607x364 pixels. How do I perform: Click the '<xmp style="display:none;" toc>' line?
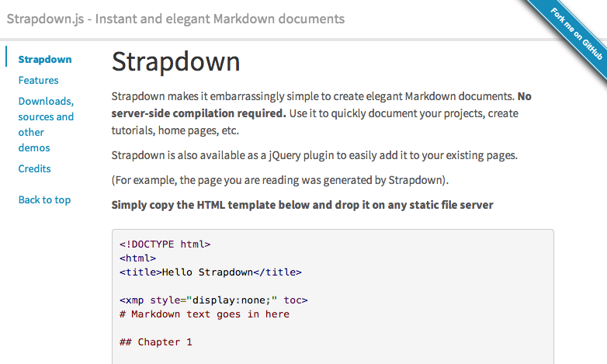(x=213, y=300)
